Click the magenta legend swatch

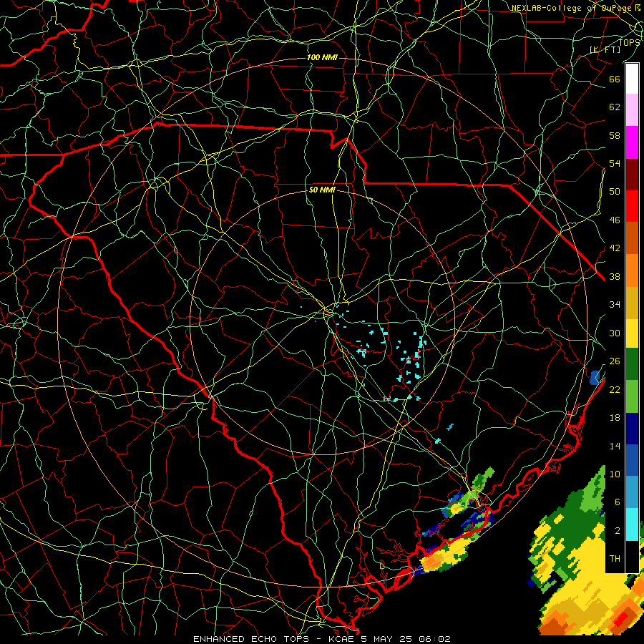[632, 142]
